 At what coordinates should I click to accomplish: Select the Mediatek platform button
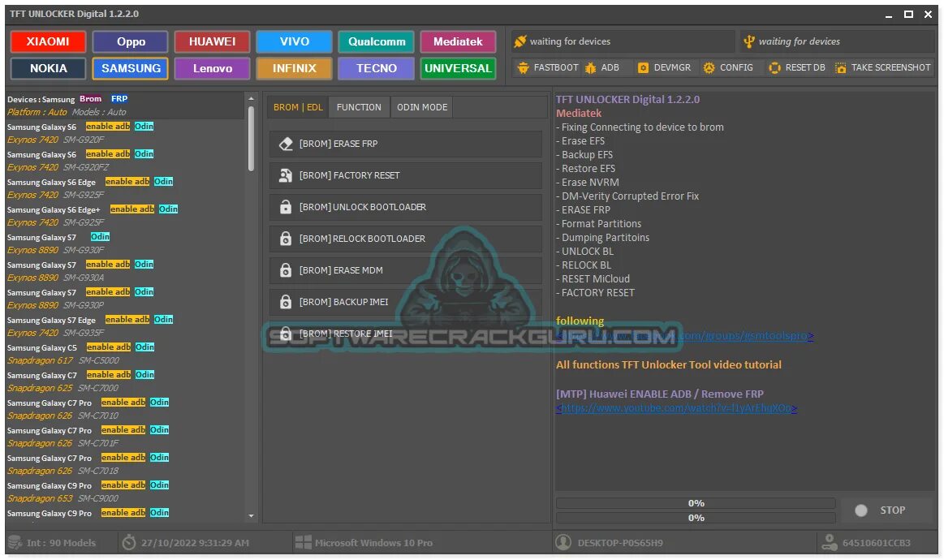click(x=458, y=41)
